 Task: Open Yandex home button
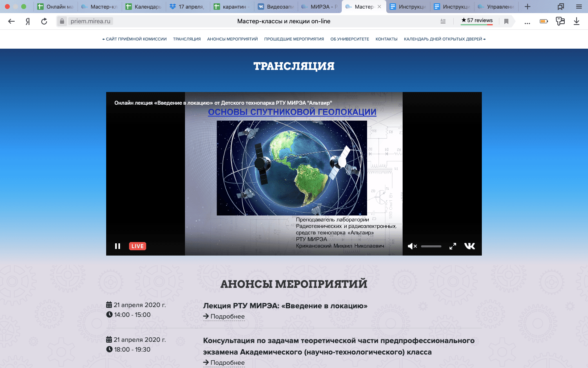click(28, 21)
